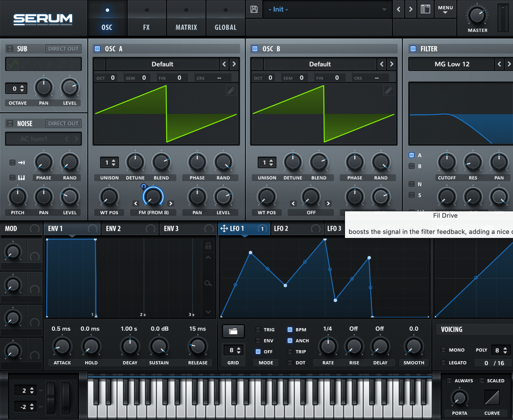Click the magnifier zoom icon in envelope panel
513x420 pixels.
point(208,283)
